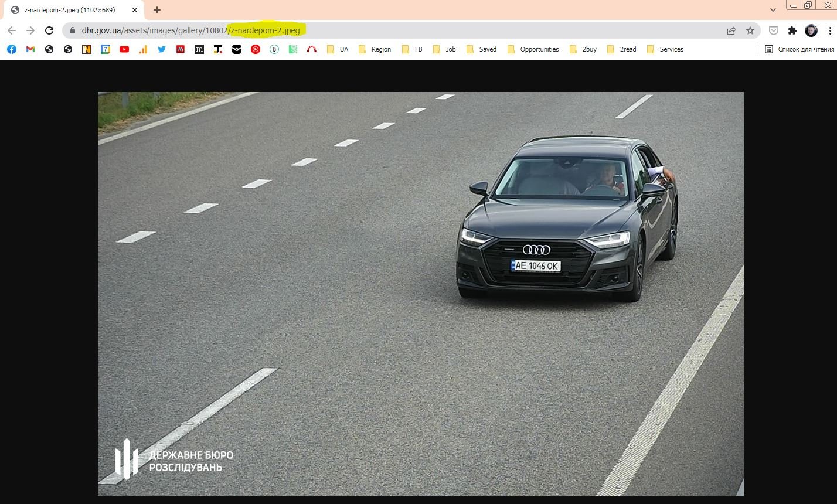Click the Google Calendar bookmark icon
The height and width of the screenshot is (504, 837).
[106, 49]
